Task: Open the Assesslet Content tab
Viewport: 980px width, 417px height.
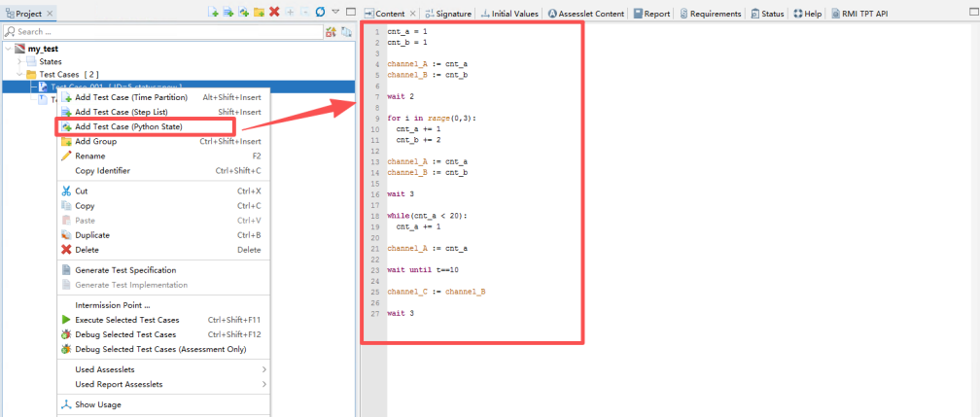Action: coord(585,14)
